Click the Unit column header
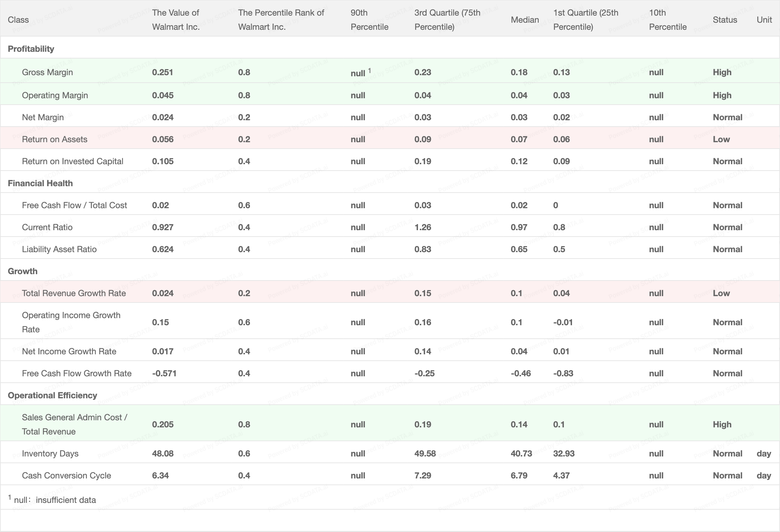Screen dimensions: 780x532 coord(764,20)
